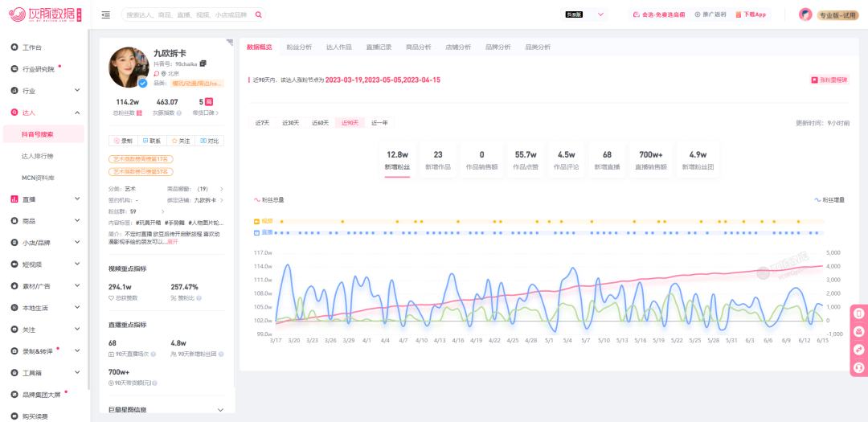Click the magnifier search icon
868x422 pixels.
tap(259, 15)
